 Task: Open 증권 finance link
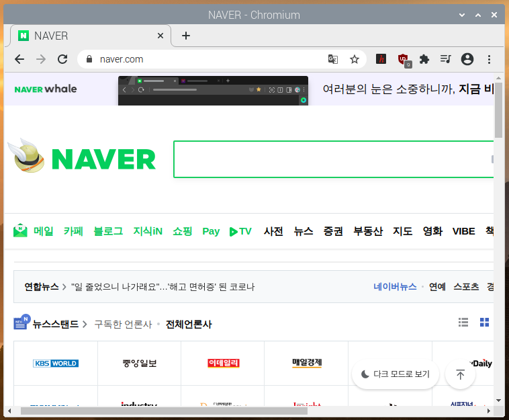click(x=333, y=231)
